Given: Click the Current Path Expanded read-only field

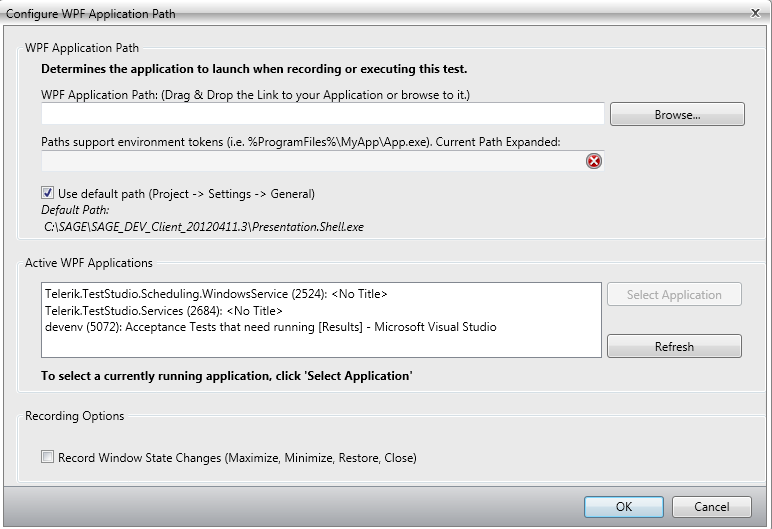Looking at the screenshot, I should 310,161.
